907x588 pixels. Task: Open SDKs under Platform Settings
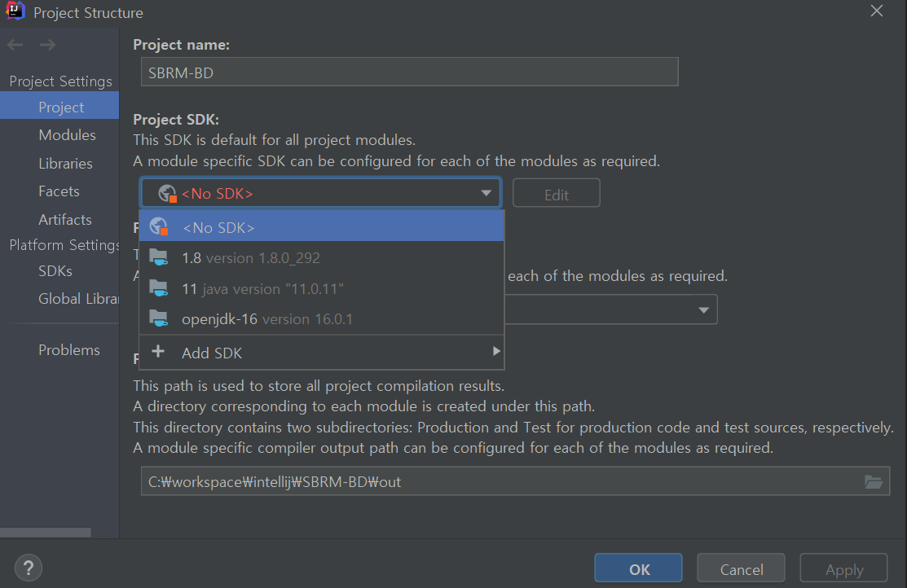point(55,270)
